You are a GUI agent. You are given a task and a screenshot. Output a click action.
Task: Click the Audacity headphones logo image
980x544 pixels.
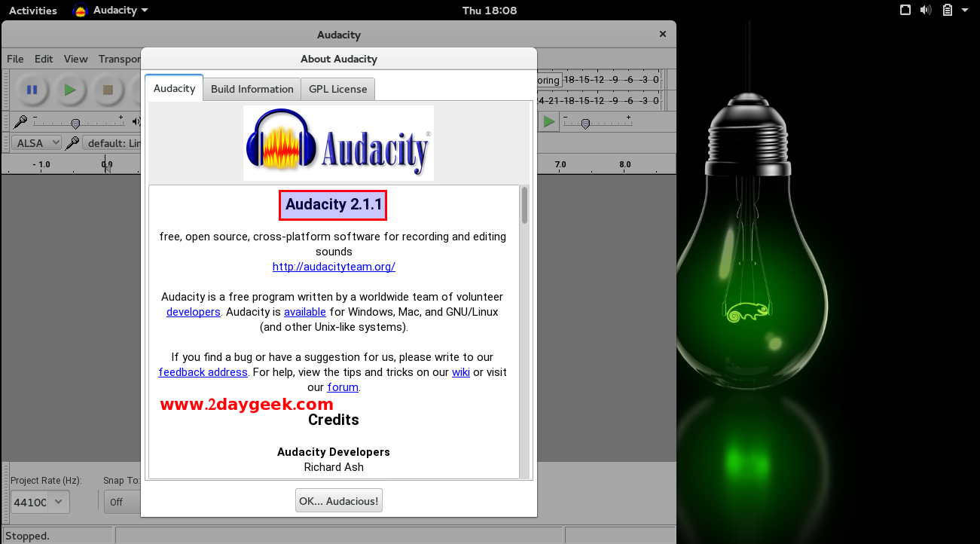[x=338, y=143]
